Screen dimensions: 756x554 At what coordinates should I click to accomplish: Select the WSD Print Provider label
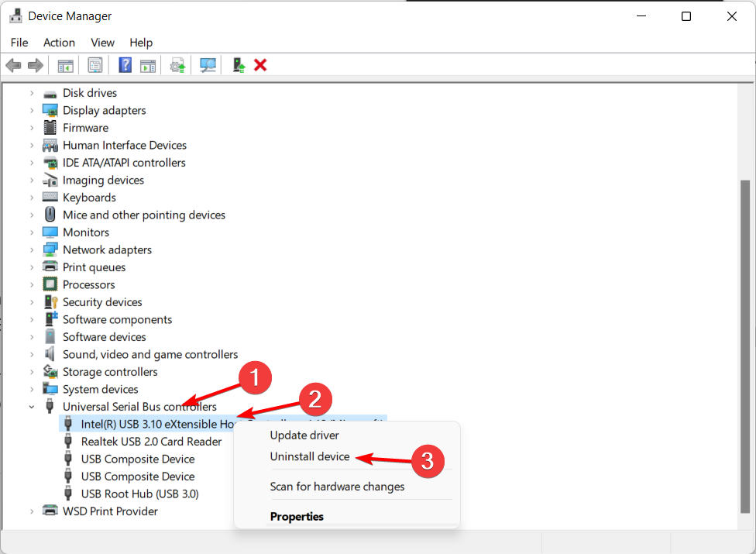[110, 511]
